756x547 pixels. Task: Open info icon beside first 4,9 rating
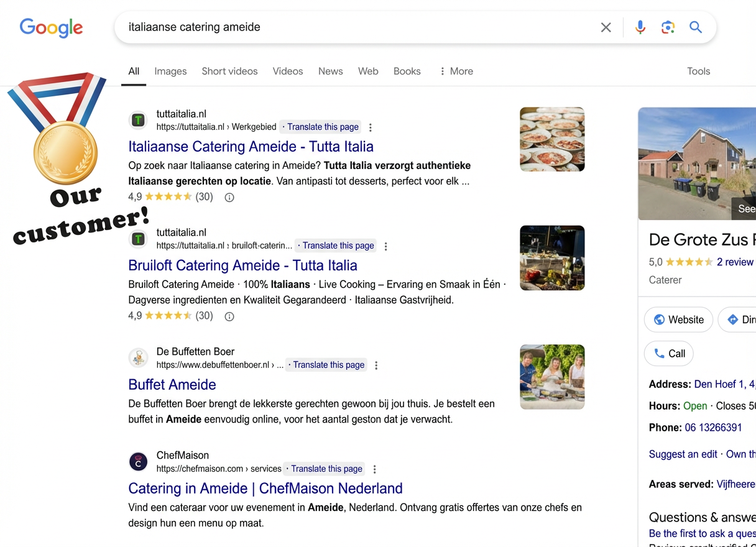pyautogui.click(x=229, y=198)
